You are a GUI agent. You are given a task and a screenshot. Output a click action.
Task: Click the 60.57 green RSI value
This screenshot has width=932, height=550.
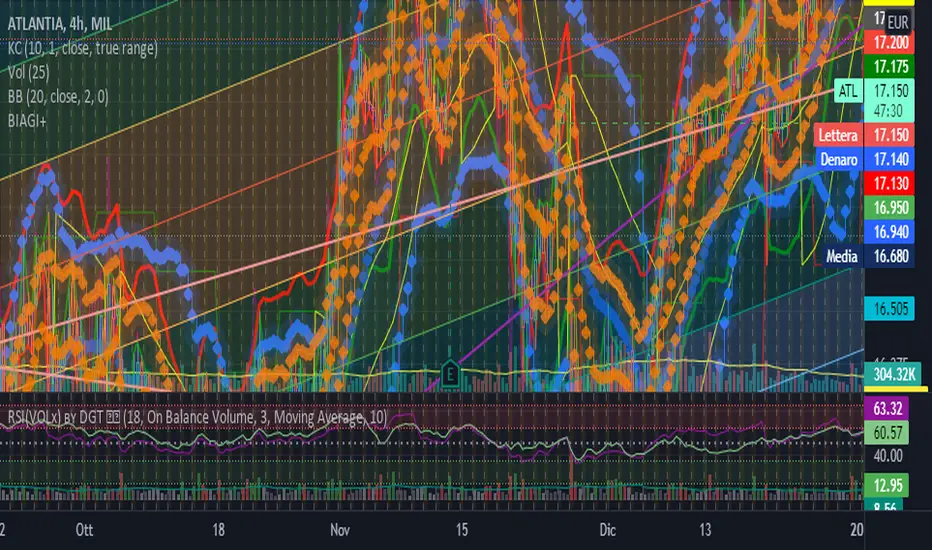(x=887, y=432)
